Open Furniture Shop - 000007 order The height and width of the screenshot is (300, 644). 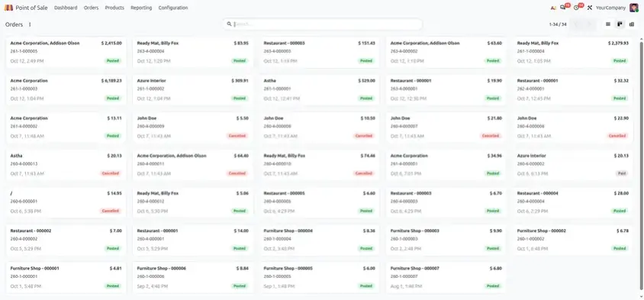[446, 278]
